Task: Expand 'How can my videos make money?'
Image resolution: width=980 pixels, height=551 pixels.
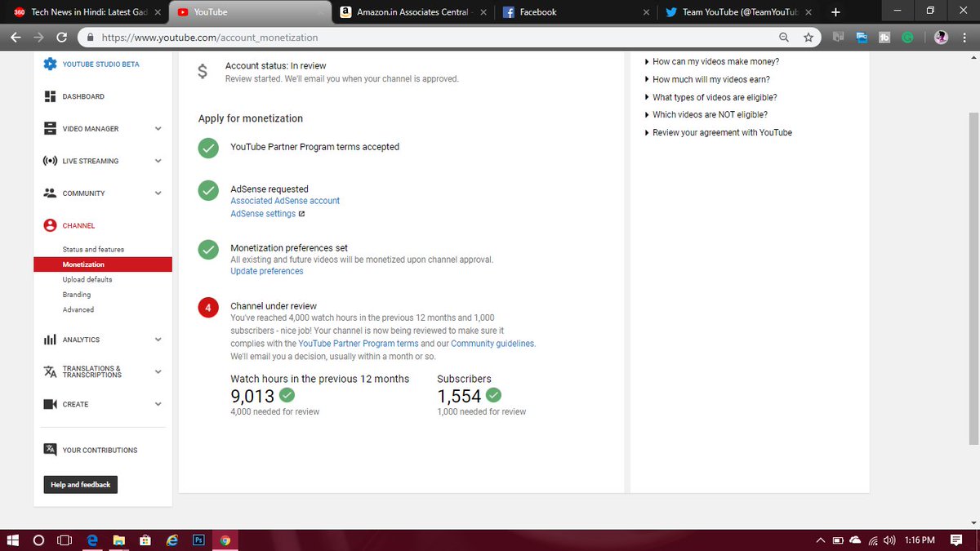Action: pos(711,62)
